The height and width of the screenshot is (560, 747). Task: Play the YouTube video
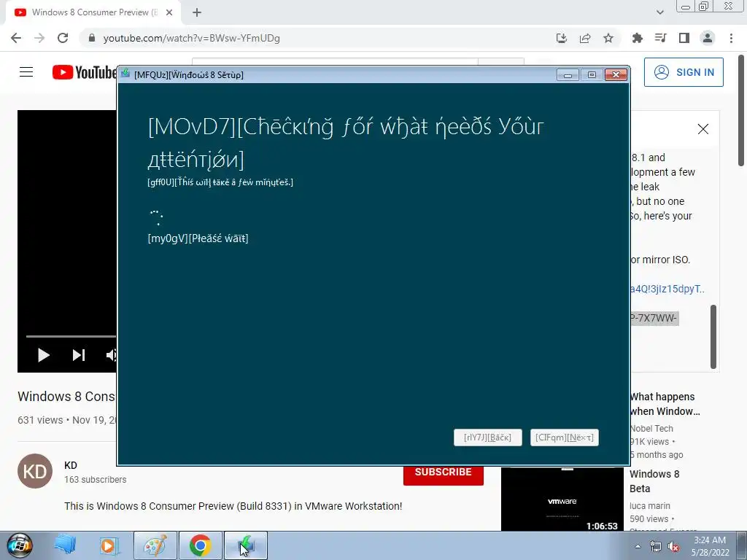click(x=43, y=355)
